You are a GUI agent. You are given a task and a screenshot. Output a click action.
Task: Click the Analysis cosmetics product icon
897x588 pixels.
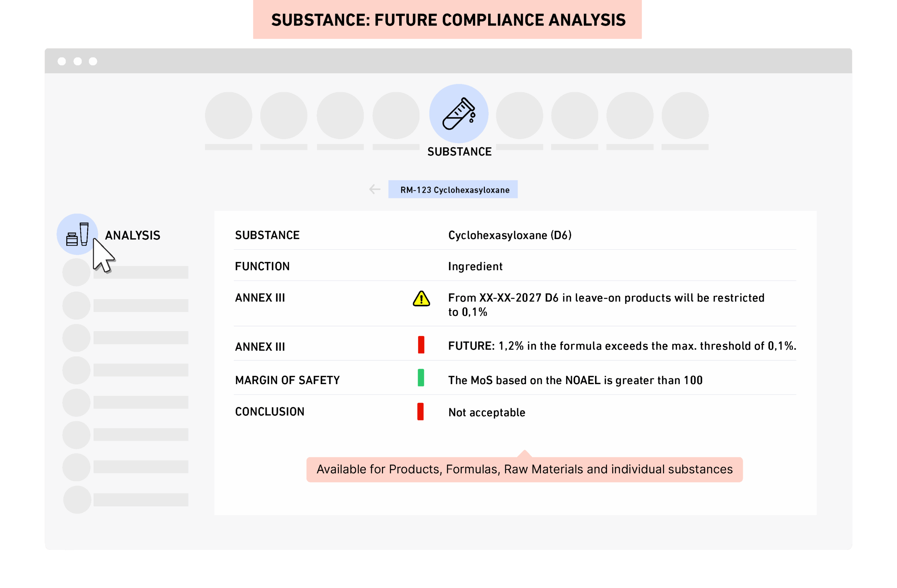pos(78,234)
